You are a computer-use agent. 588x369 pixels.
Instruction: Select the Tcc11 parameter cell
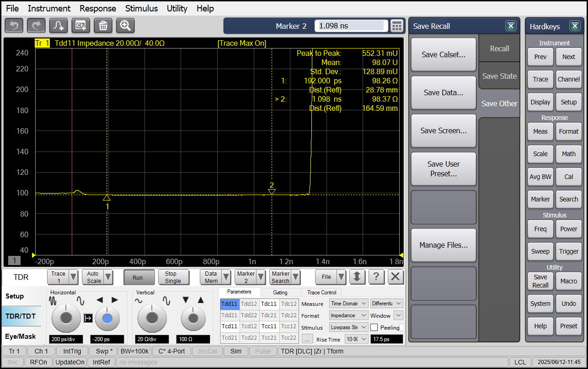pos(269,326)
